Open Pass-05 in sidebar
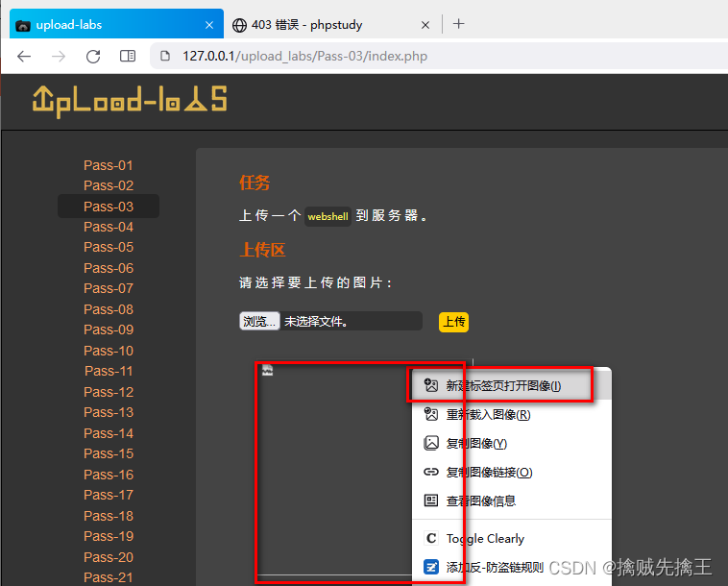The height and width of the screenshot is (586, 728). tap(109, 248)
